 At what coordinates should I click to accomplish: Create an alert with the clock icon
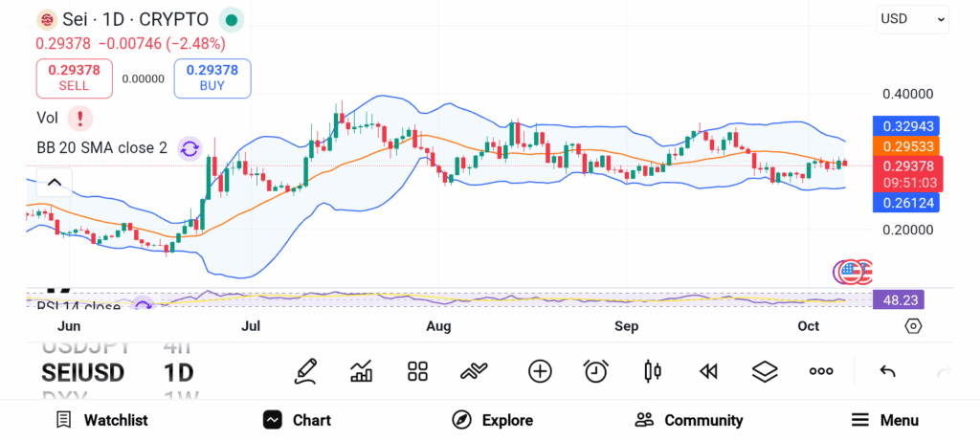tap(596, 371)
